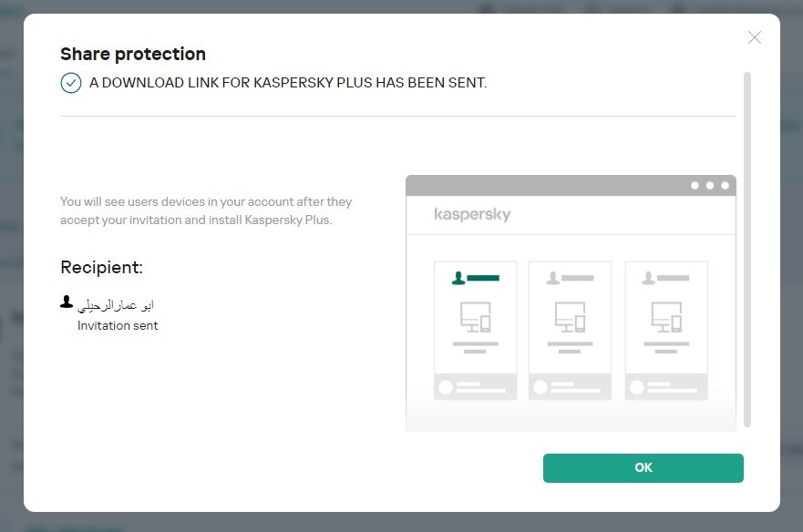Screen dimensions: 803x532
Task: Click the white circle at bottom of right card
Action: [635, 387]
